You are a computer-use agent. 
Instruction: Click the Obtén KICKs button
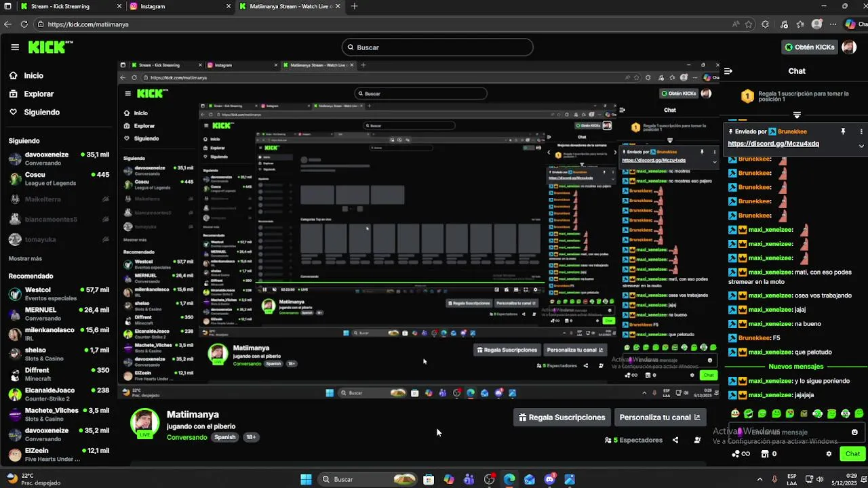click(x=810, y=47)
